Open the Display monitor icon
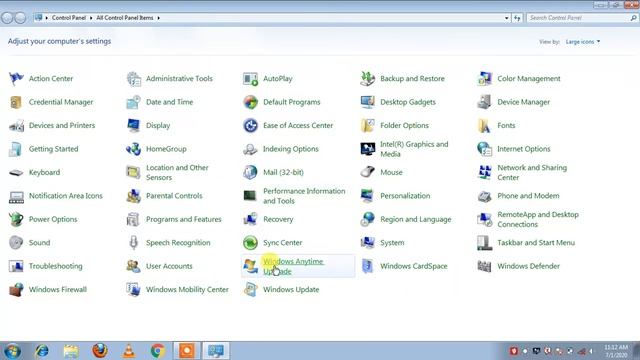This screenshot has width=640, height=360. (x=133, y=125)
